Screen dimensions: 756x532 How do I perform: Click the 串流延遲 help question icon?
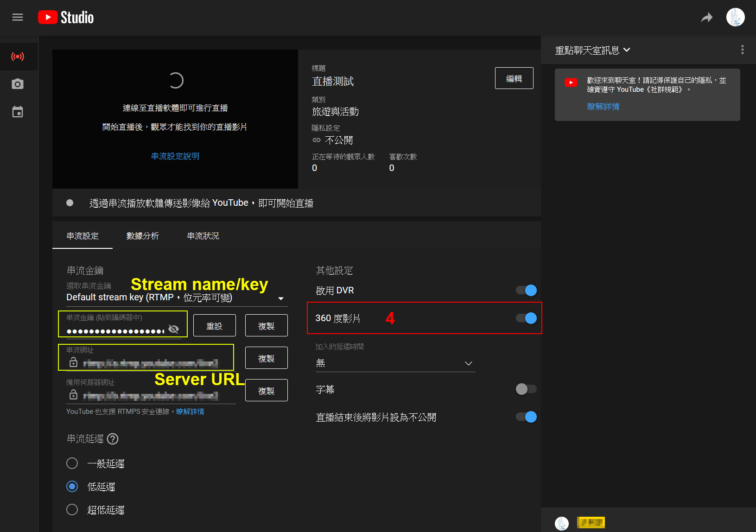(113, 439)
